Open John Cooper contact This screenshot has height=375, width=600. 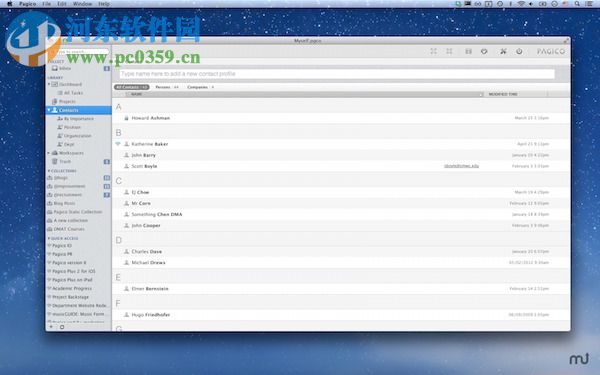tap(146, 226)
